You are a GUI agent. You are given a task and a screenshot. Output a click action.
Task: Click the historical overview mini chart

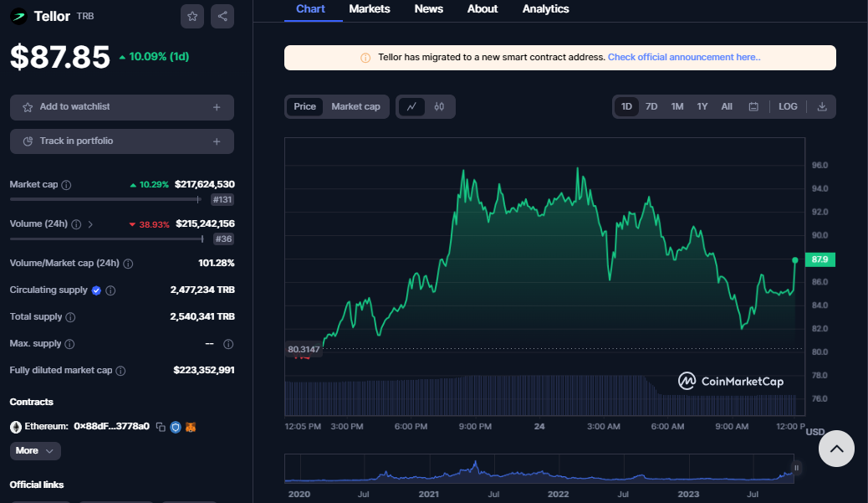click(539, 469)
